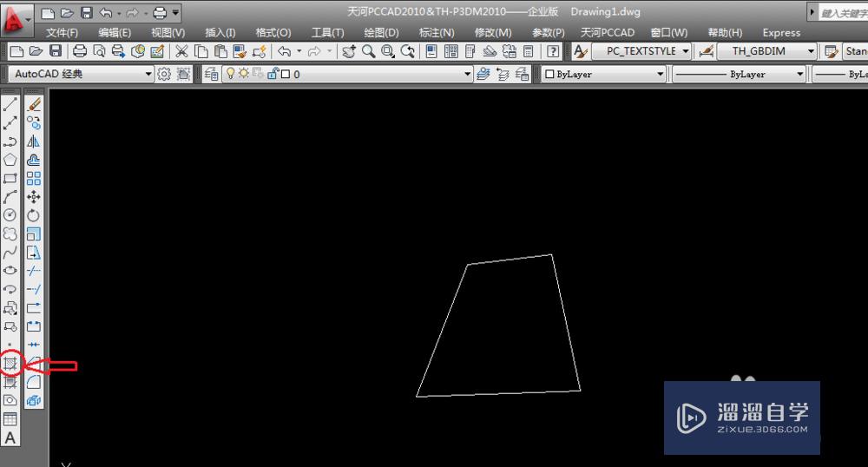This screenshot has height=467, width=868.
Task: Open the 天河PCCAD menu
Action: pos(608,33)
